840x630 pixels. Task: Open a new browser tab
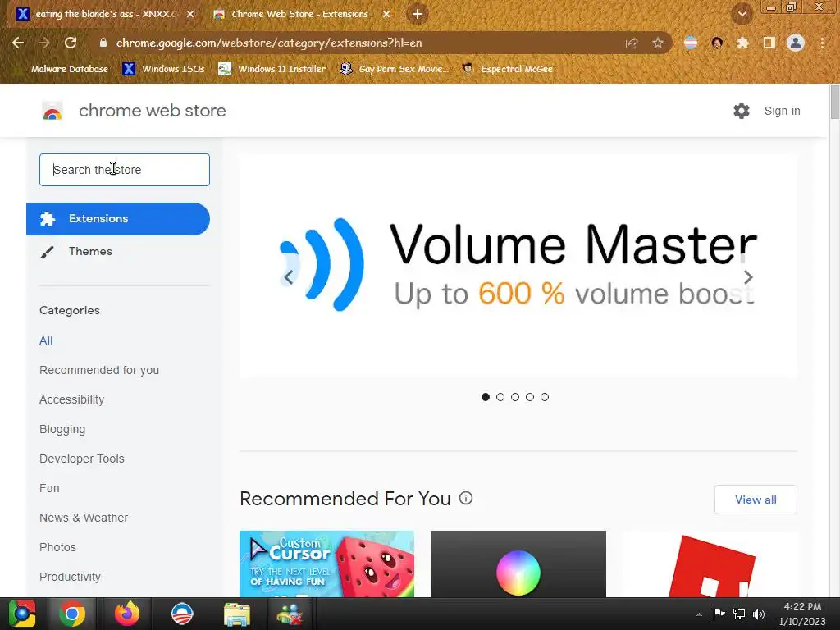point(418,14)
